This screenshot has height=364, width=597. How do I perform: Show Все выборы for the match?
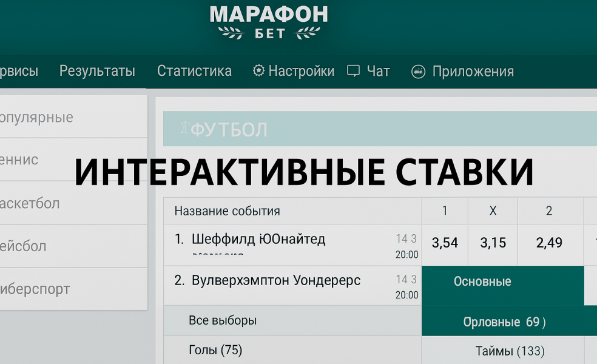point(223,320)
